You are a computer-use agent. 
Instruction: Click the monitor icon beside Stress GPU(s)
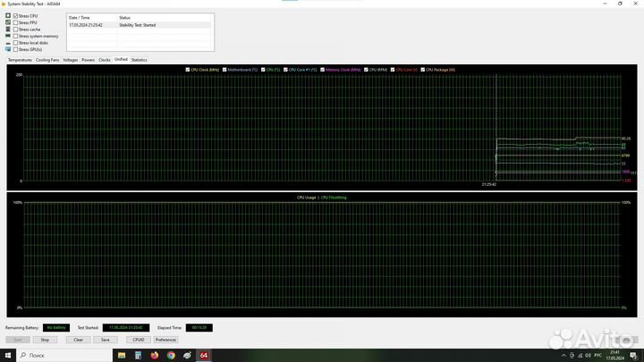click(x=8, y=49)
